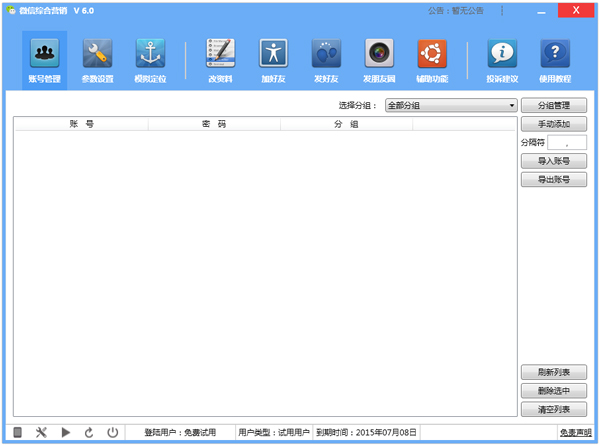600x445 pixels.
Task: Click the play icon in status bar
Action: coord(66,432)
